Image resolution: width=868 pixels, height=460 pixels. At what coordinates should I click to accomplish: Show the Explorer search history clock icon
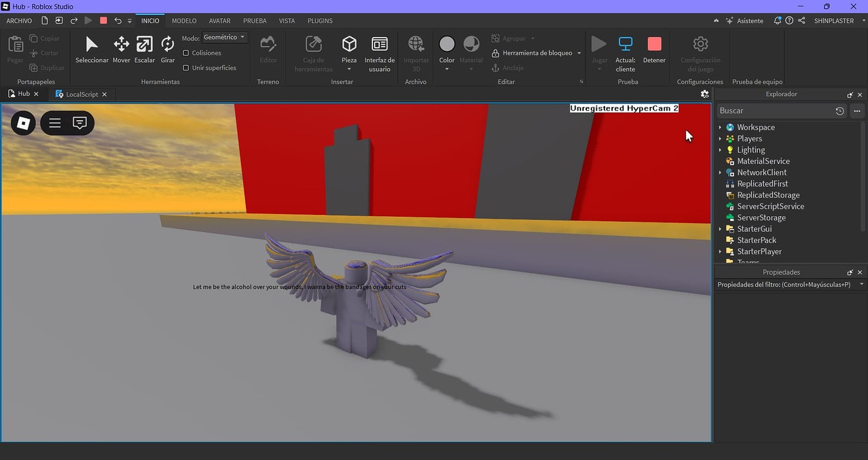point(840,111)
